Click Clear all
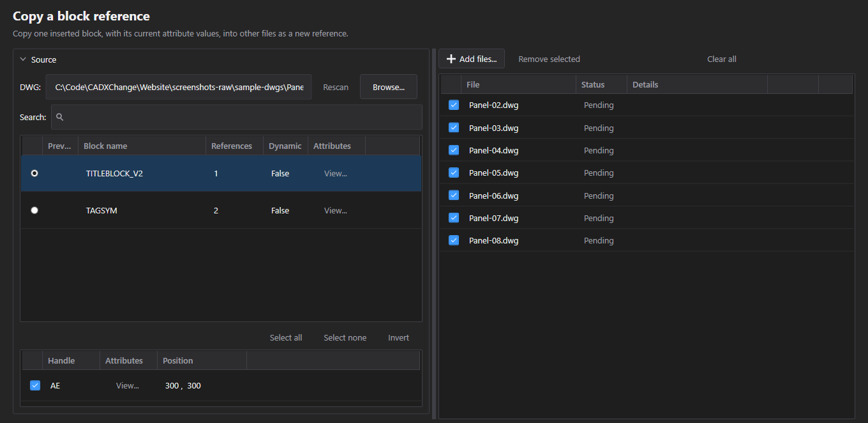 722,59
